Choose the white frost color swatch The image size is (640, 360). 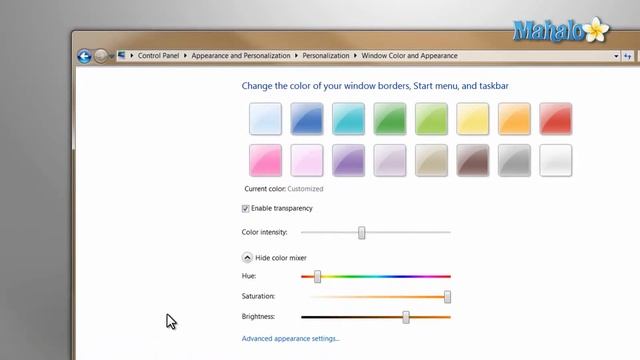coord(556,160)
